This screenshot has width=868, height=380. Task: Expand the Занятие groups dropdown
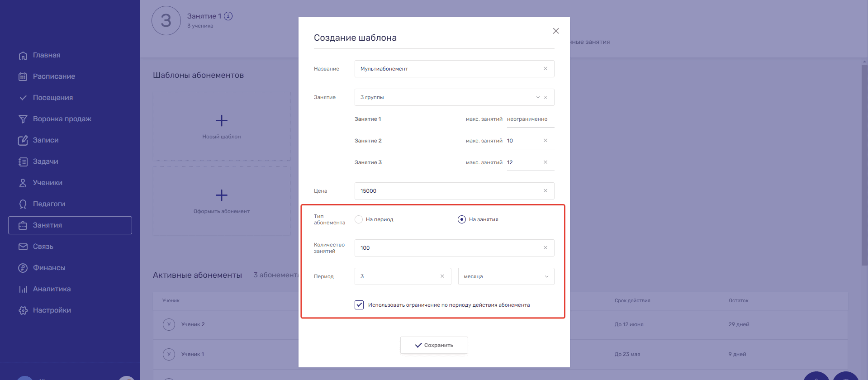point(537,97)
